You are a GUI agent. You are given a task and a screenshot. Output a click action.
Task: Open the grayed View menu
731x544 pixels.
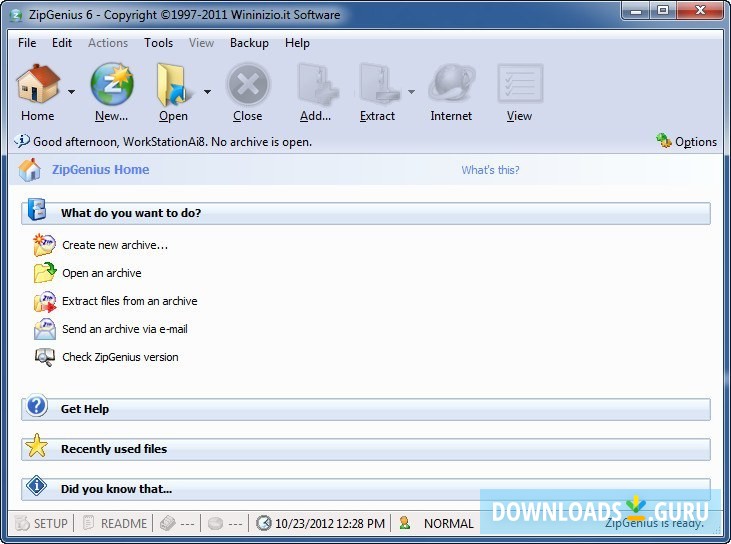[201, 43]
